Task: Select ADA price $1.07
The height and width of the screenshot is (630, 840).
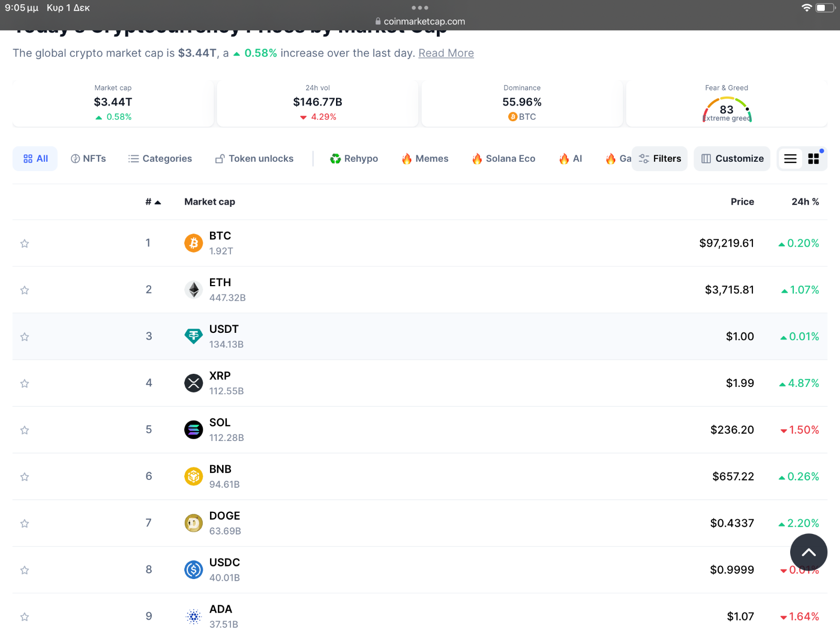Action: coord(741,616)
